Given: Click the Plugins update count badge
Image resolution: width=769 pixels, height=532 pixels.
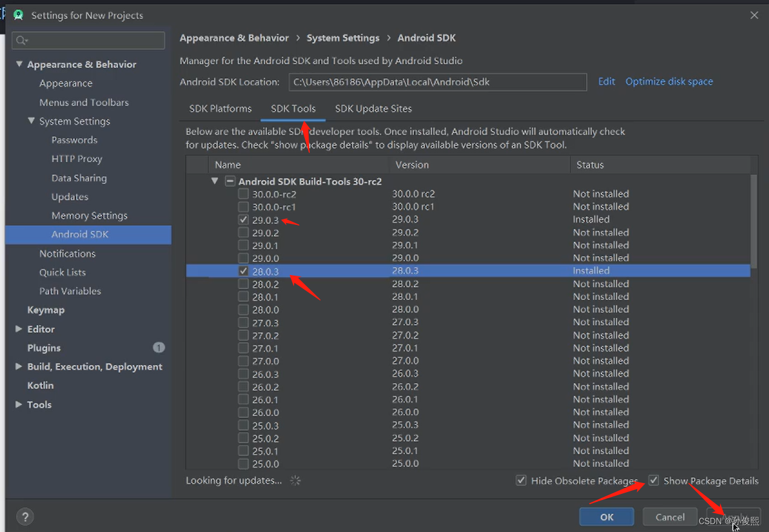Looking at the screenshot, I should pyautogui.click(x=159, y=348).
